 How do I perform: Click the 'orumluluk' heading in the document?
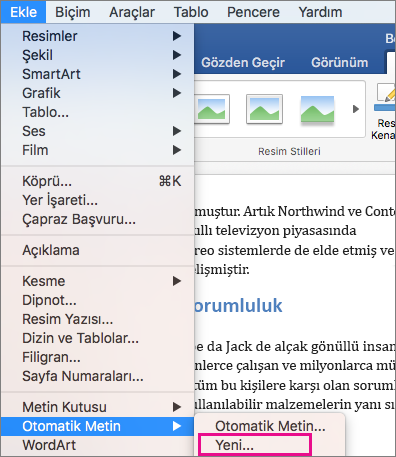[x=238, y=305]
